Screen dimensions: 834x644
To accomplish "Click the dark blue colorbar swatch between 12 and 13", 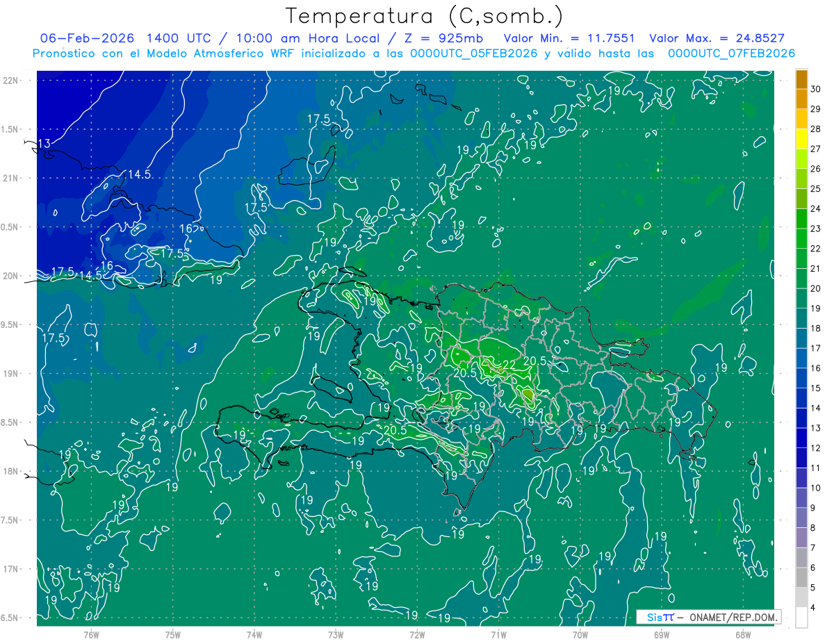I will pyautogui.click(x=801, y=438).
